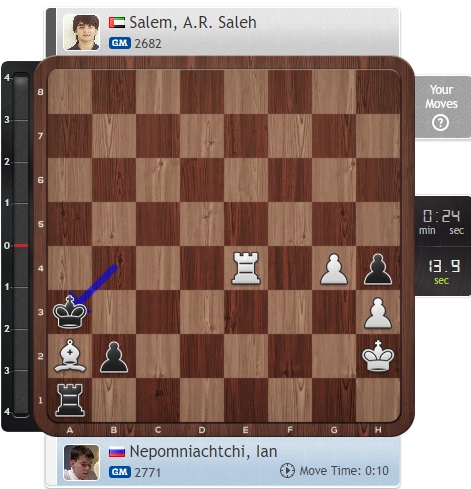Select the white pawn on h3
This screenshot has height=489, width=471.
pos(378,313)
